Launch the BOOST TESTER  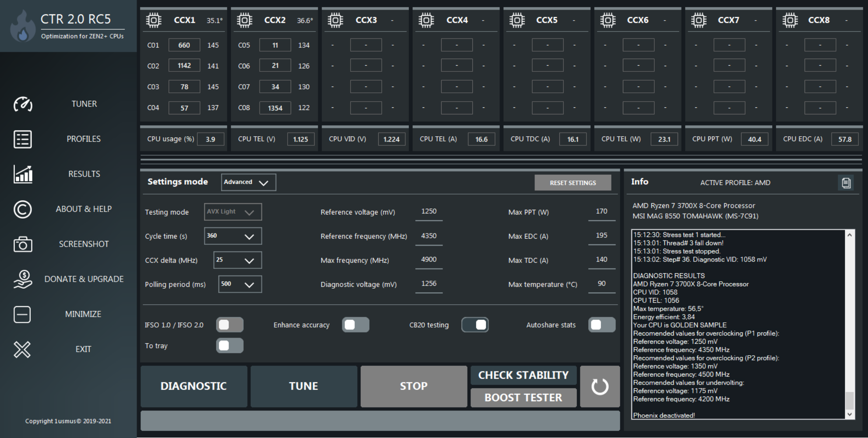(x=524, y=398)
